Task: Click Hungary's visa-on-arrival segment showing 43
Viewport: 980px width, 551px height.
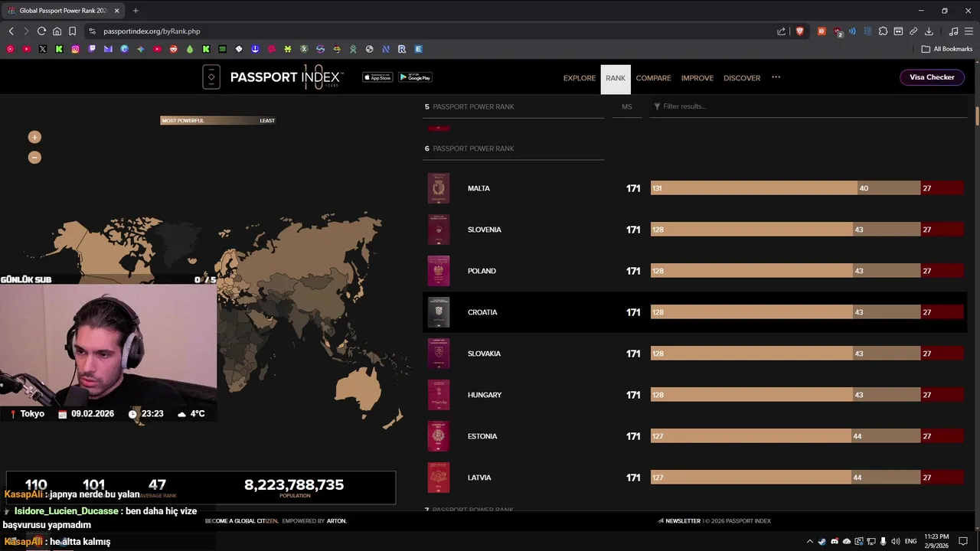Action: 887,395
